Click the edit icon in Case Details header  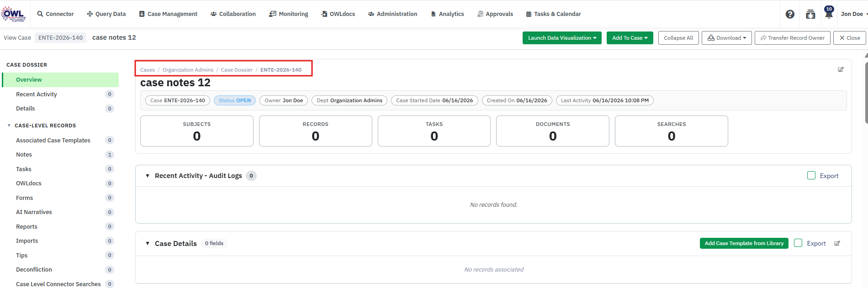click(x=837, y=243)
